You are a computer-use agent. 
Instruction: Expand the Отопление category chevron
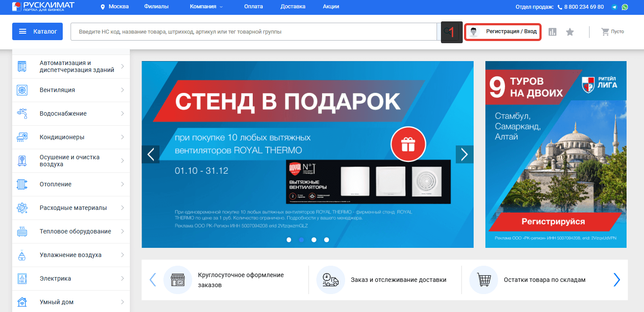(122, 184)
